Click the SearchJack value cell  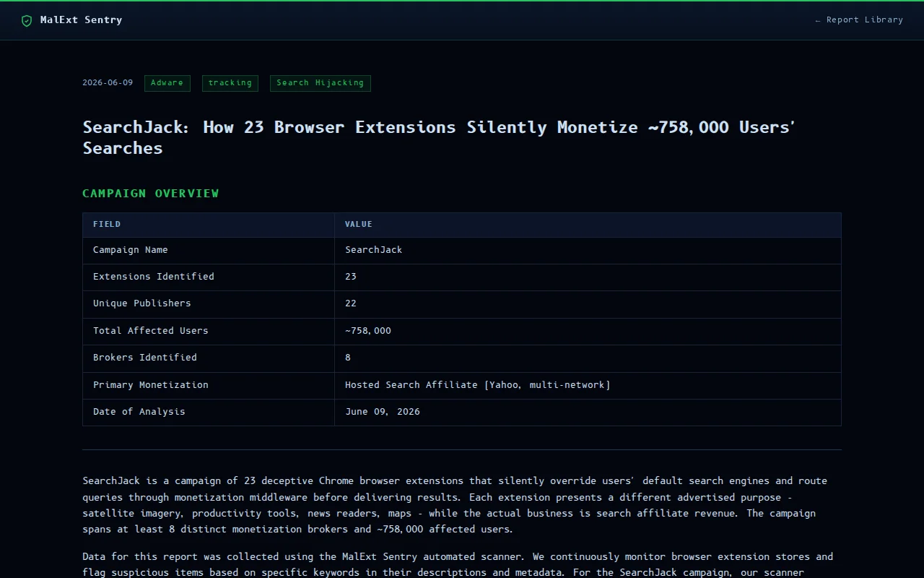pyautogui.click(x=588, y=250)
